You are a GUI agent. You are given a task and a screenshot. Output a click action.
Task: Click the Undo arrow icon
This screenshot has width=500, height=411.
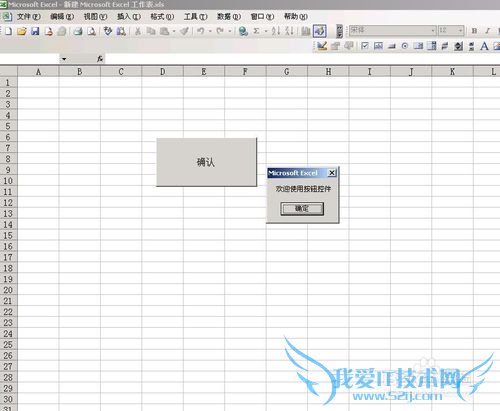click(201, 31)
